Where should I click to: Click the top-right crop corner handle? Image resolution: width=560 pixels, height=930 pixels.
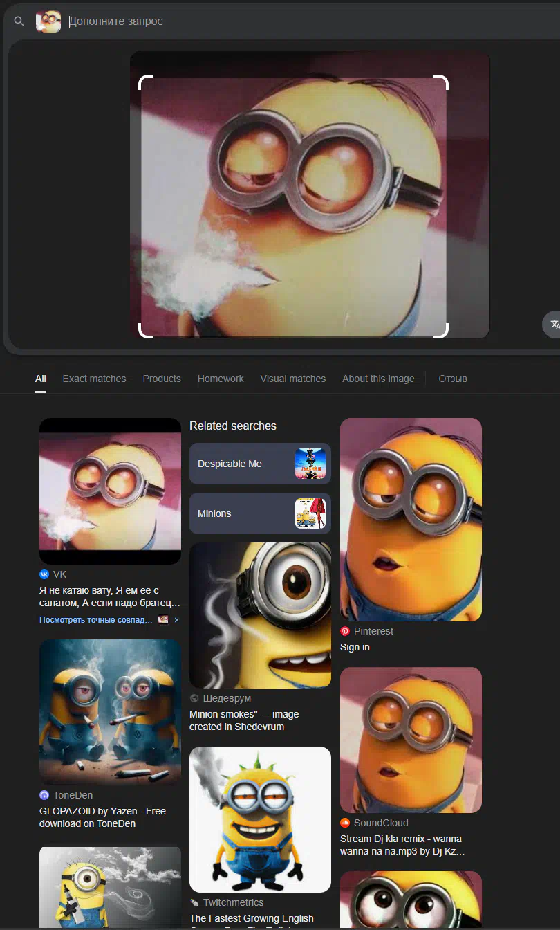click(442, 82)
